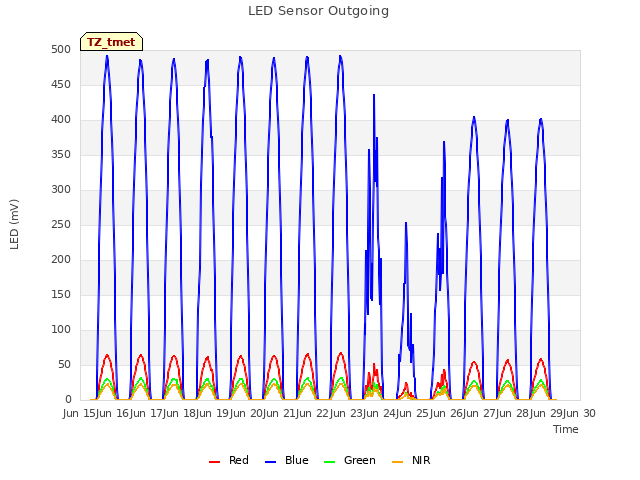Click the 450 y-axis tick label

[x=61, y=85]
